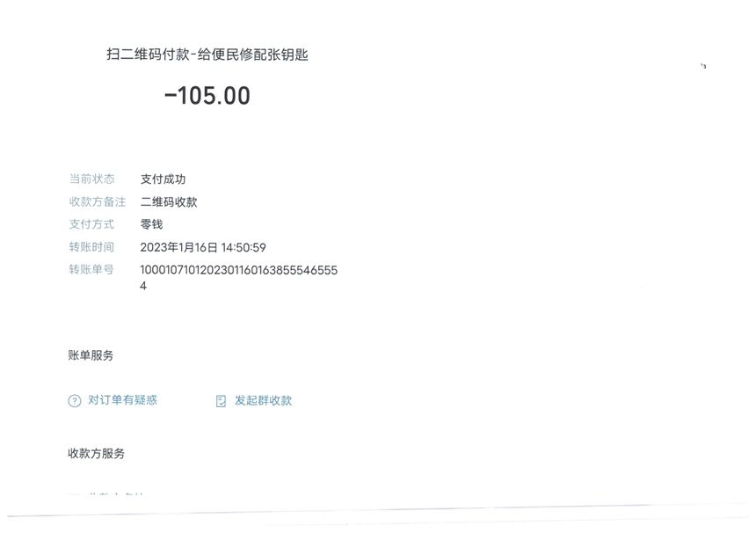The width and height of the screenshot is (756, 533).
Task: Open the 对订单有疑惑 help link
Action: click(122, 400)
